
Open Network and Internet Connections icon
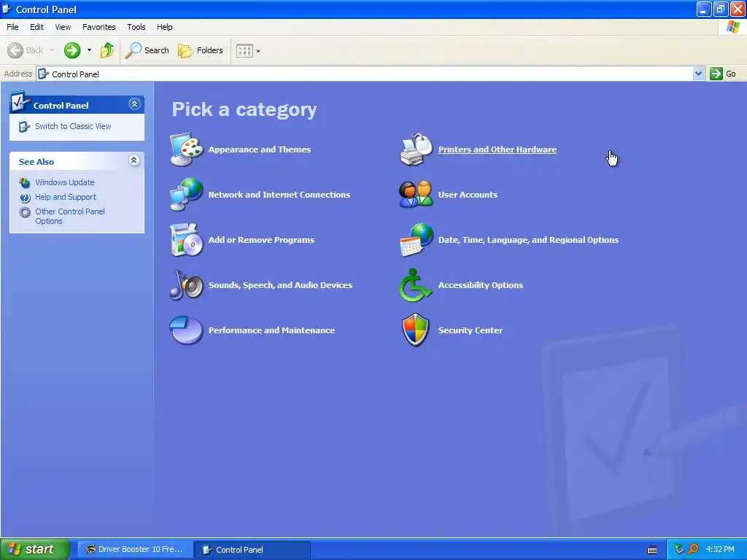pos(187,194)
